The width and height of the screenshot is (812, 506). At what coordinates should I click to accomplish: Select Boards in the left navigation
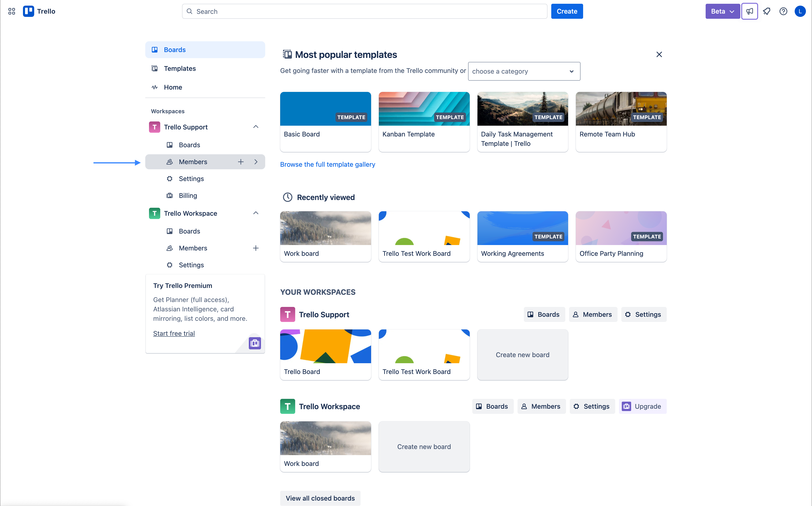click(205, 50)
